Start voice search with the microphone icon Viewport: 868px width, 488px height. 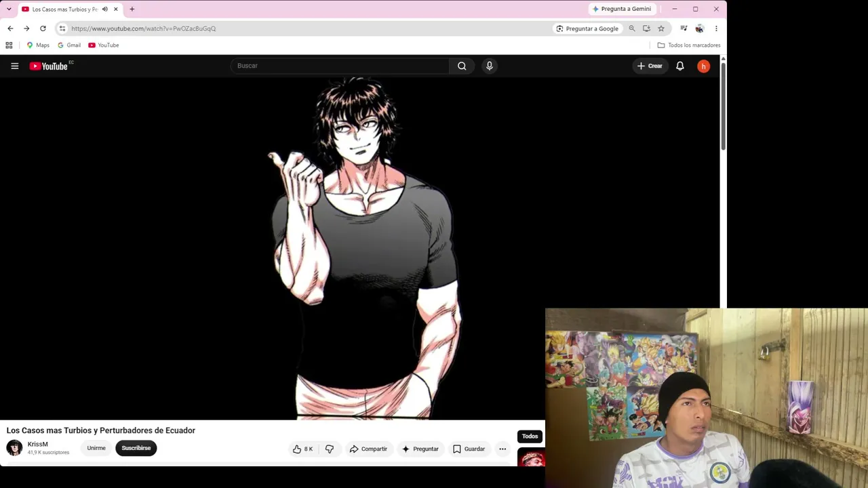[489, 66]
